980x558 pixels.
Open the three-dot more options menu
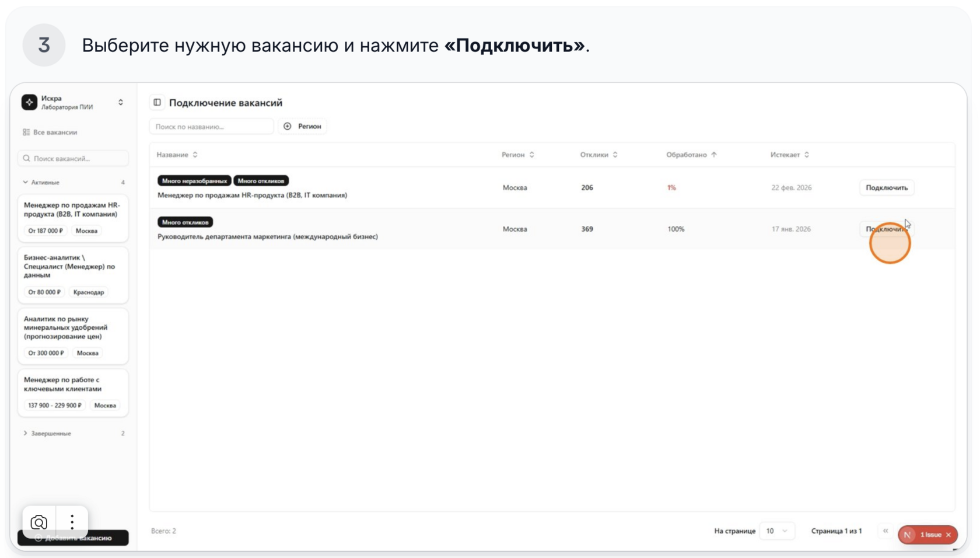pos(72,522)
